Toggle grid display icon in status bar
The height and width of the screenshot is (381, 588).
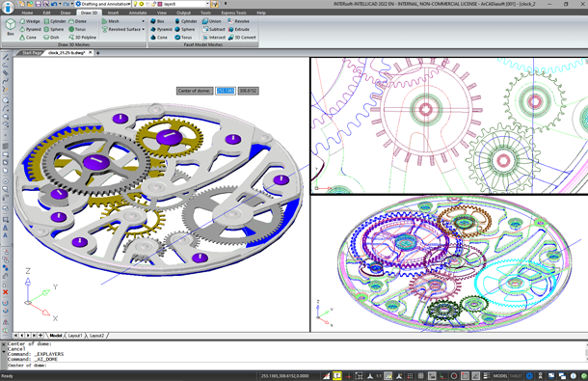(x=420, y=376)
